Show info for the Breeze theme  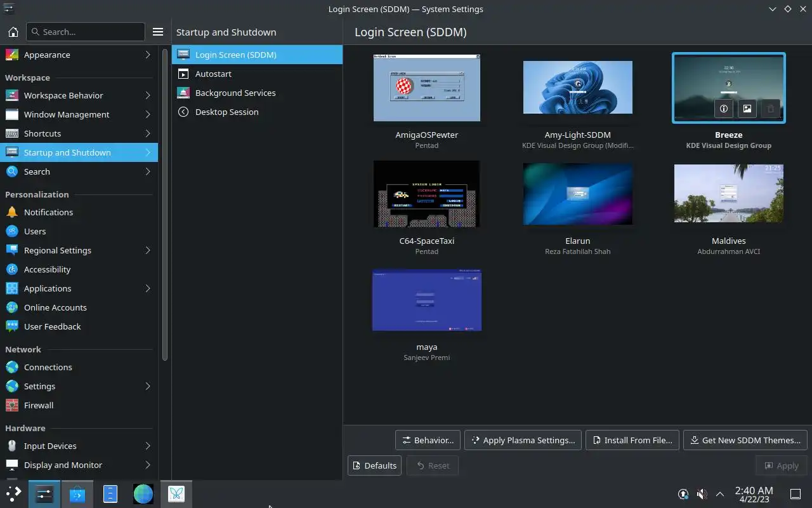724,109
